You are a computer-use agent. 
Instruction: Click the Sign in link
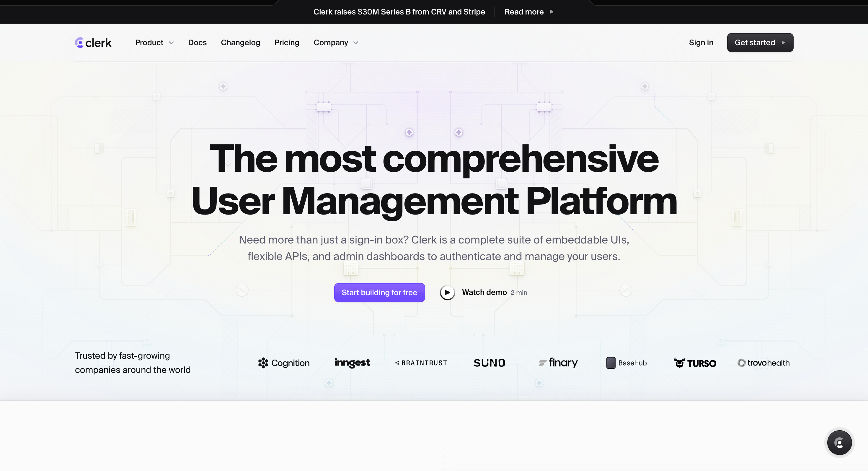(701, 43)
